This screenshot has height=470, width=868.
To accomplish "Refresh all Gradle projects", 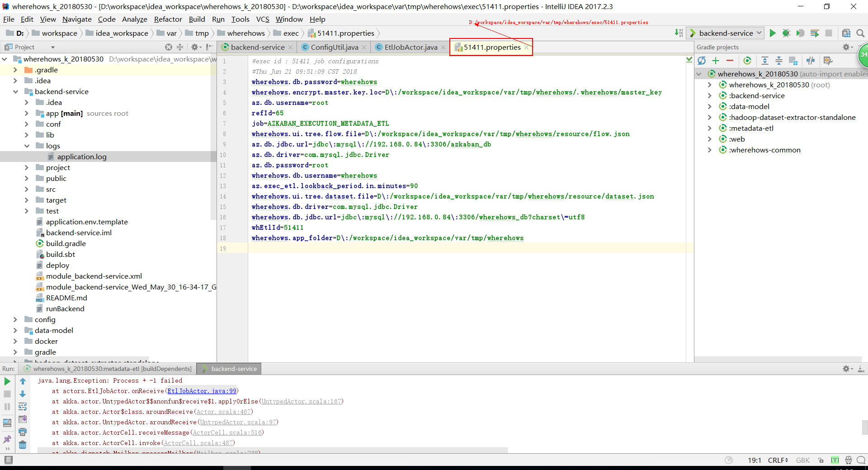I will 702,61.
